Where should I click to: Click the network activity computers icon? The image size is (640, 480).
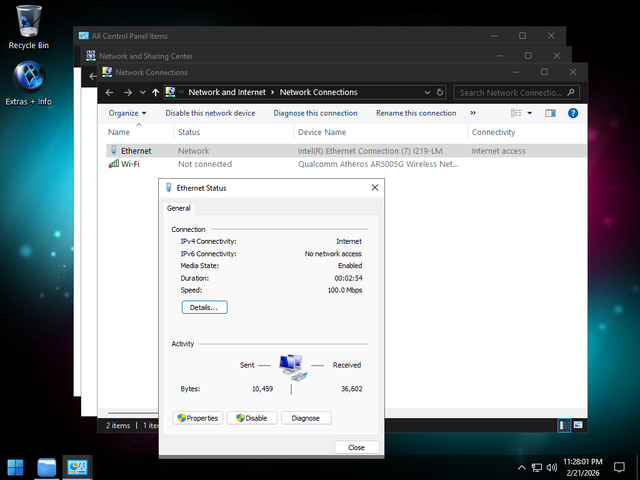click(x=293, y=367)
